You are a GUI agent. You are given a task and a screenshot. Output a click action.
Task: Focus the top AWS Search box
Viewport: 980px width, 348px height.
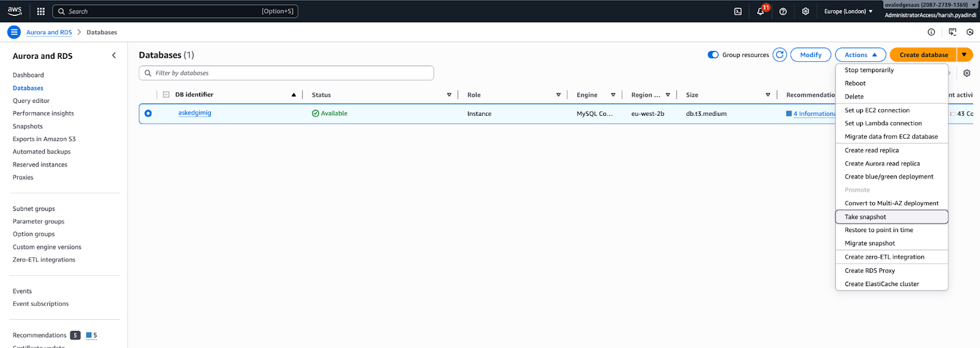coord(175,11)
